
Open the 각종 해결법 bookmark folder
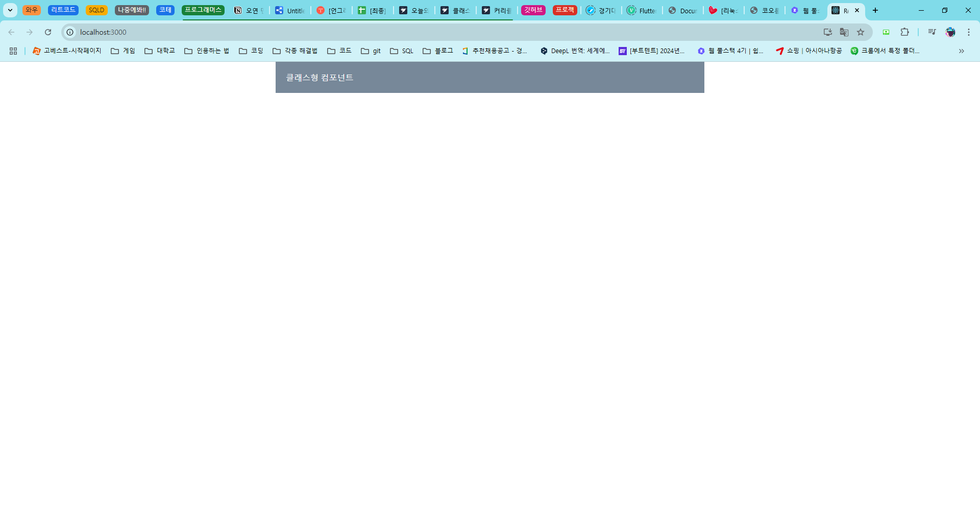295,51
